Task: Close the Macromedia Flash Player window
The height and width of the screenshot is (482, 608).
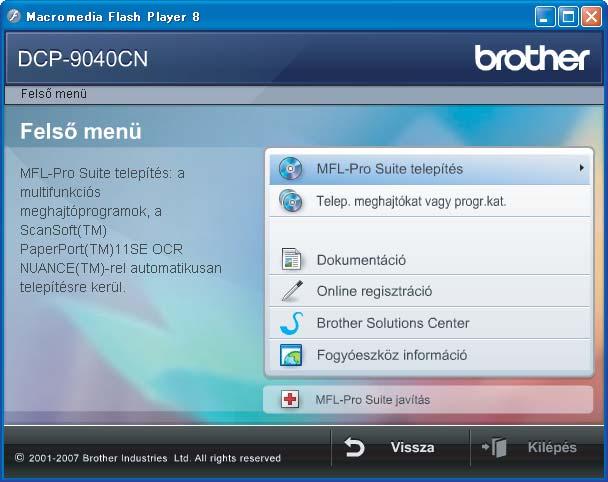Action: pos(591,17)
